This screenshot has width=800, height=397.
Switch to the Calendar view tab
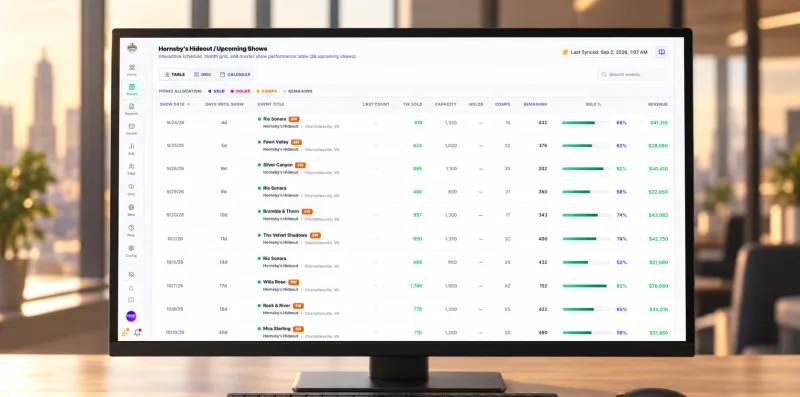pos(235,75)
